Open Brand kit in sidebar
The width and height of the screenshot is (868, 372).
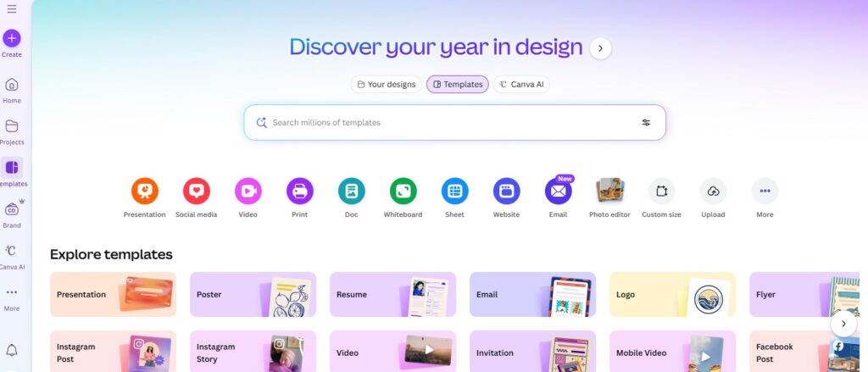[x=12, y=214]
